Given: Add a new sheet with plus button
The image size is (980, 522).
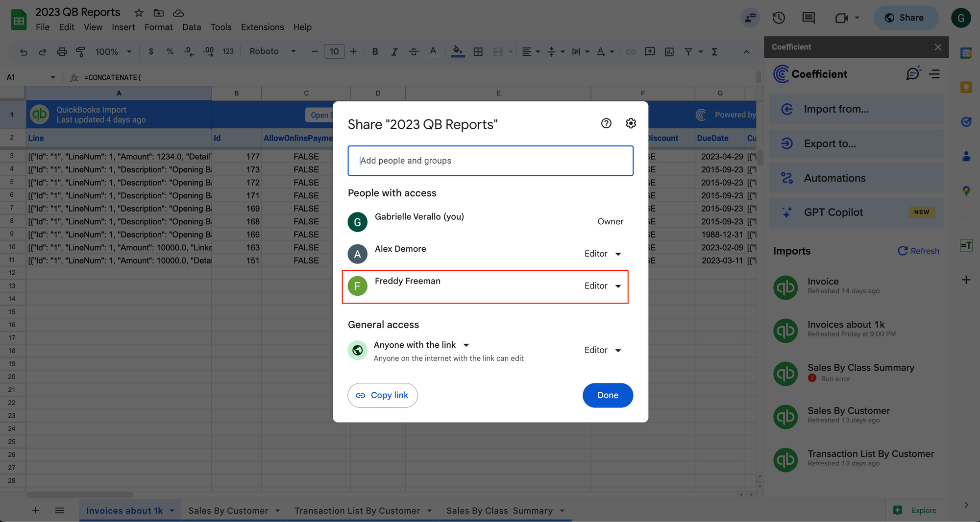Looking at the screenshot, I should click(35, 510).
